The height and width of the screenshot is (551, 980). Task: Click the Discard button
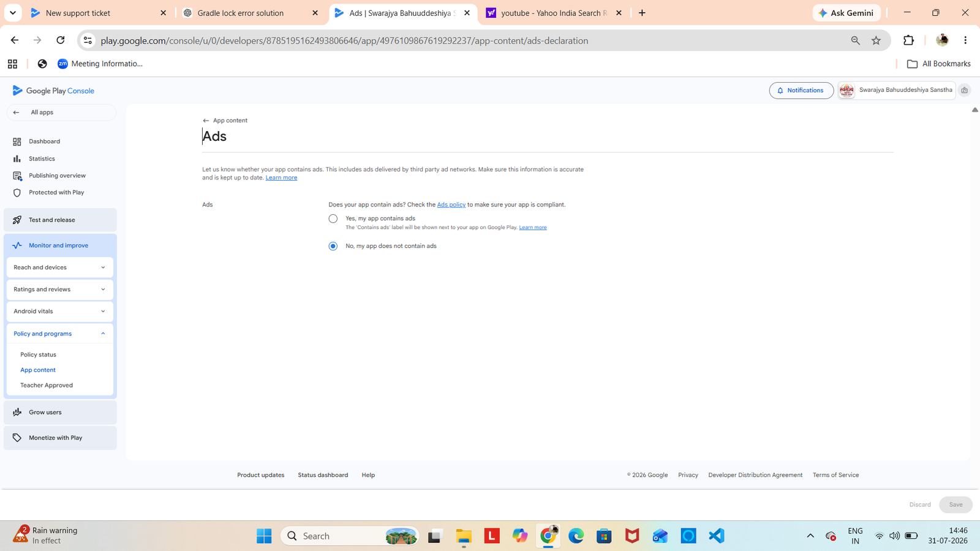pos(920,504)
